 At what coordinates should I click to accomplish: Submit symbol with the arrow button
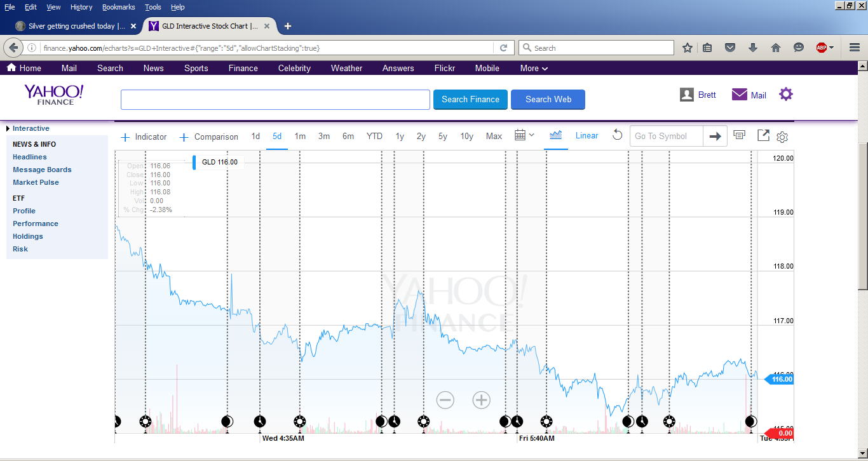click(715, 136)
